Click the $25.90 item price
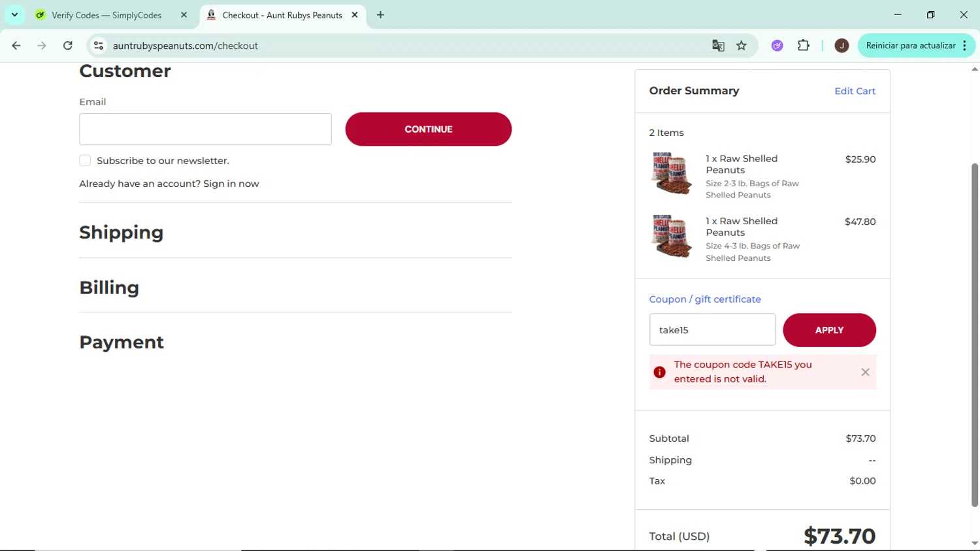This screenshot has height=551, width=980. point(860,159)
